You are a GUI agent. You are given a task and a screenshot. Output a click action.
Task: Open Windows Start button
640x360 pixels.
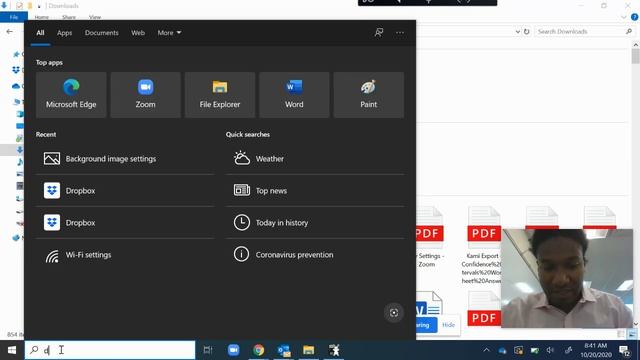(x=12, y=350)
